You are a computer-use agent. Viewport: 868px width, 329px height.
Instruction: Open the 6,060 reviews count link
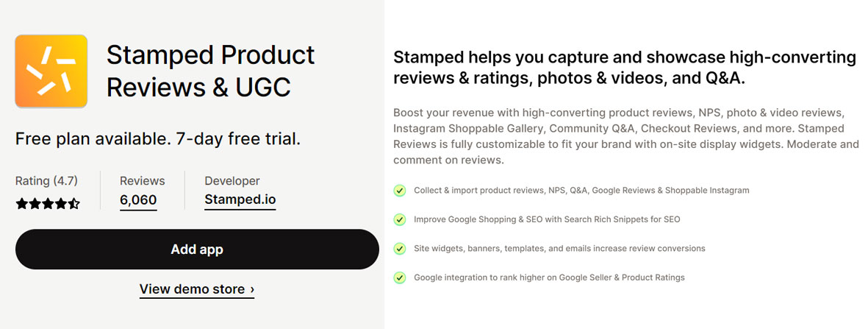pos(138,199)
